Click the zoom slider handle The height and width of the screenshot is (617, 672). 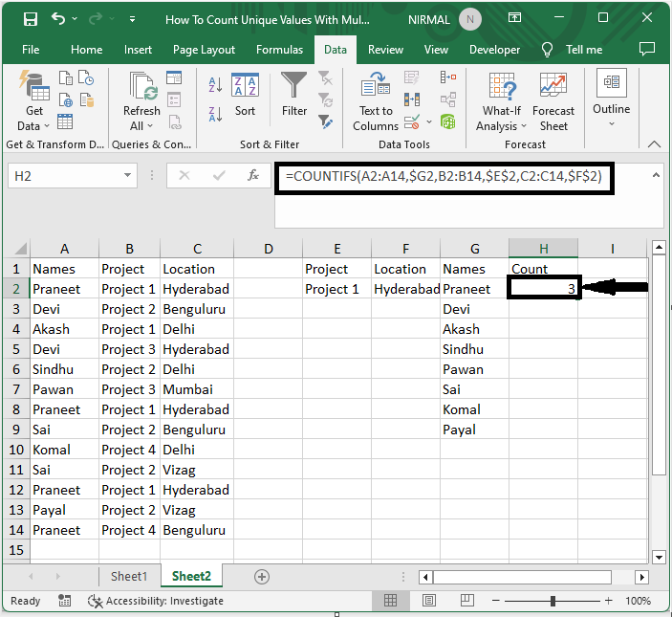click(x=553, y=601)
